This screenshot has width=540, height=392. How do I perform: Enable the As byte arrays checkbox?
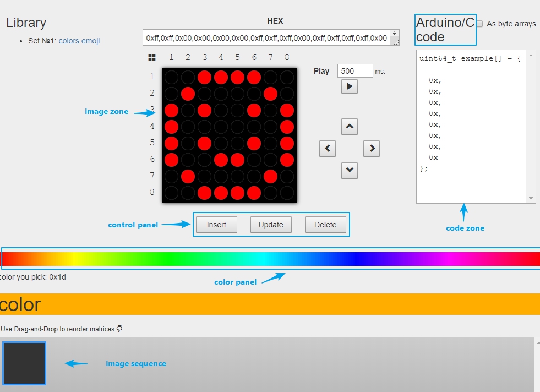coord(479,24)
